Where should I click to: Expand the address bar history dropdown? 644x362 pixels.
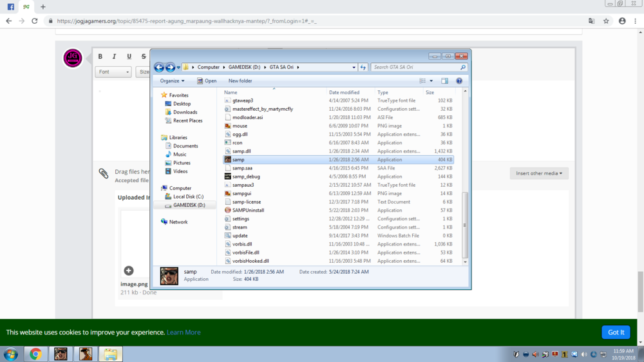[354, 67]
